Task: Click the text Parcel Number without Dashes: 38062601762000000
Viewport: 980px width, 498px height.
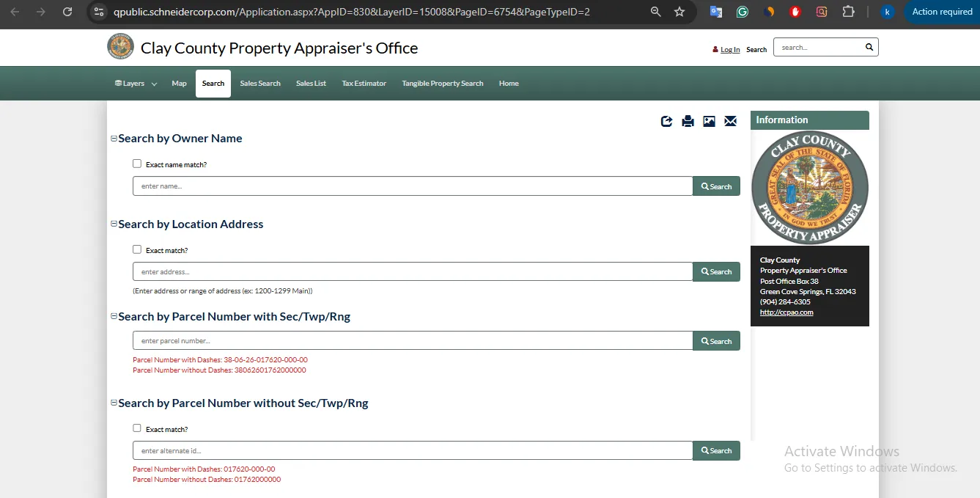Action: 219,370
